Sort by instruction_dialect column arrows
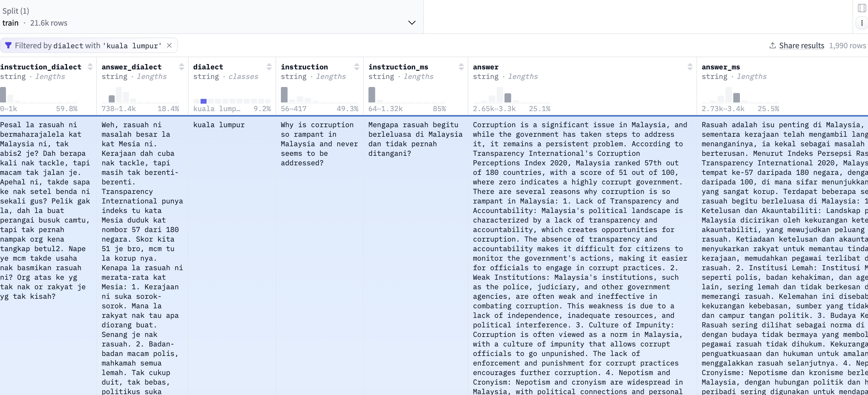Viewport: 868px width, 395px height. tap(90, 67)
